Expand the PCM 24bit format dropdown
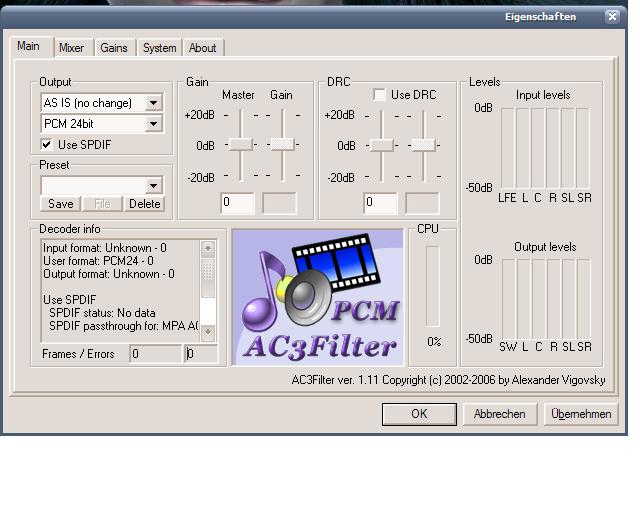 pyautogui.click(x=153, y=124)
